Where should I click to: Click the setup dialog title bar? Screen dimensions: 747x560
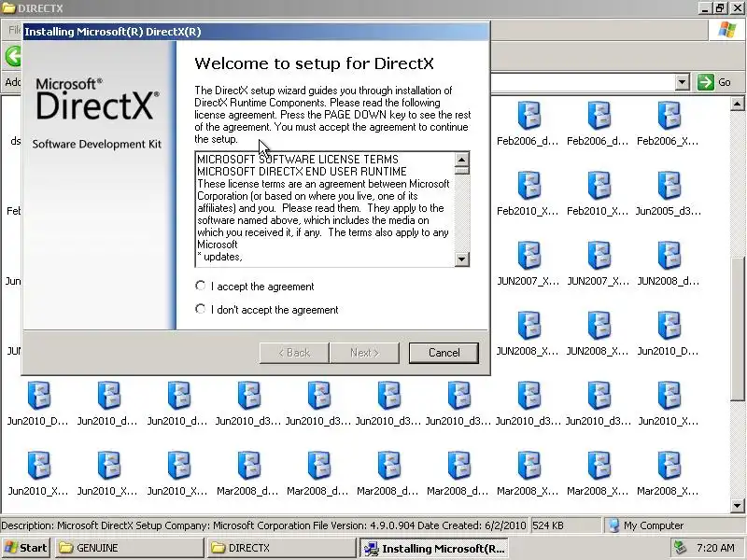[256, 32]
